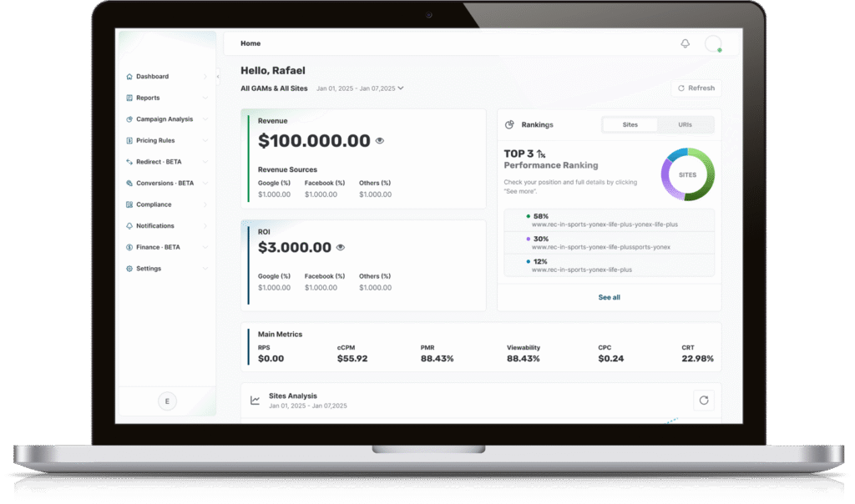Click the Settings gear icon in sidebar

(129, 269)
